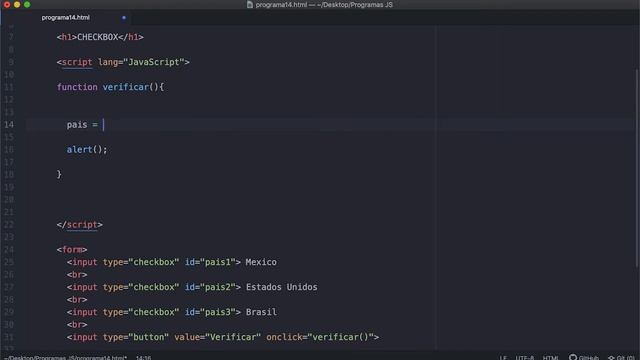Click the file path in status bar
Screen dimensions: 640x360
tap(65, 358)
